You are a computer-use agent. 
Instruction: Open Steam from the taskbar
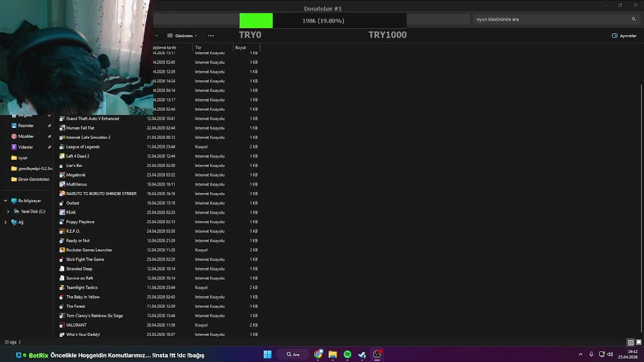tap(362, 354)
